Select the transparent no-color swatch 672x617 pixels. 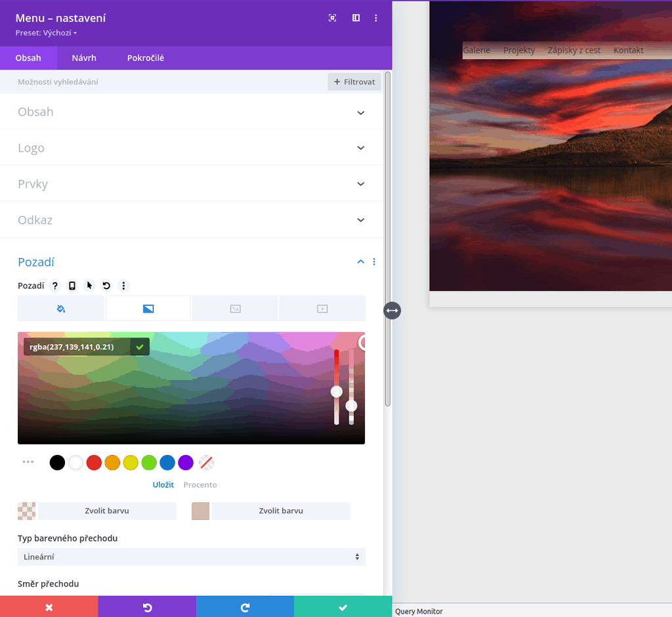click(207, 463)
